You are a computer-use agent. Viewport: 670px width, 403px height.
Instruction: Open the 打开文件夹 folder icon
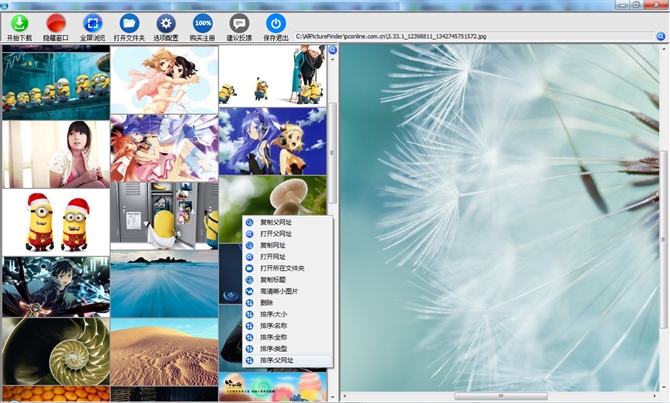129,23
